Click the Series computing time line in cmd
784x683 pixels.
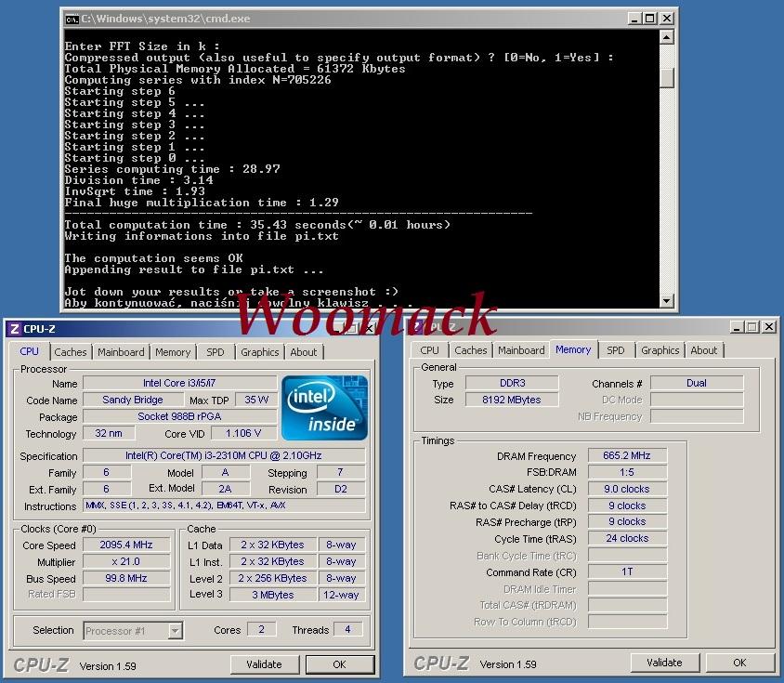[172, 169]
